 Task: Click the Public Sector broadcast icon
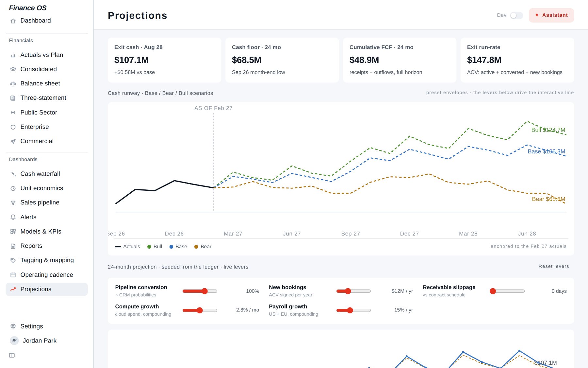pyautogui.click(x=13, y=113)
